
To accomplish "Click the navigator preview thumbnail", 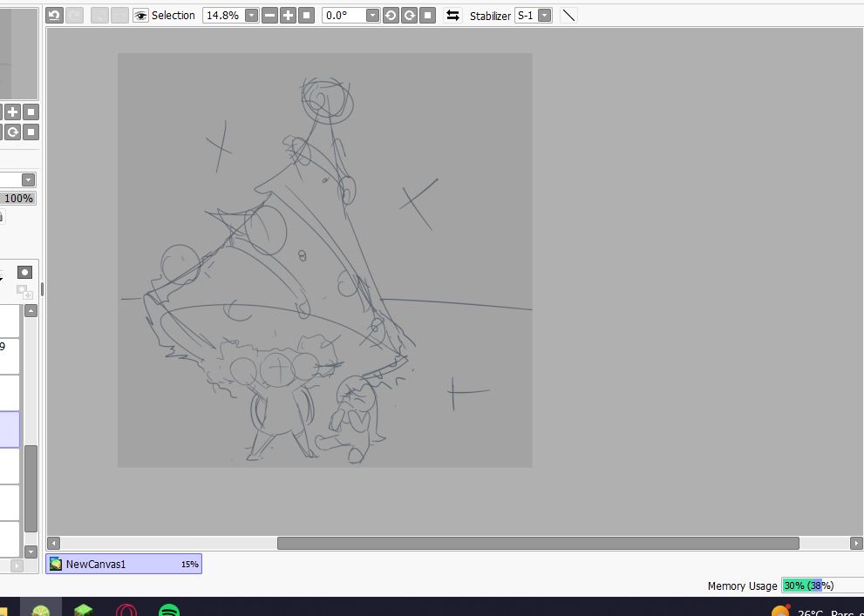I will click(18, 53).
